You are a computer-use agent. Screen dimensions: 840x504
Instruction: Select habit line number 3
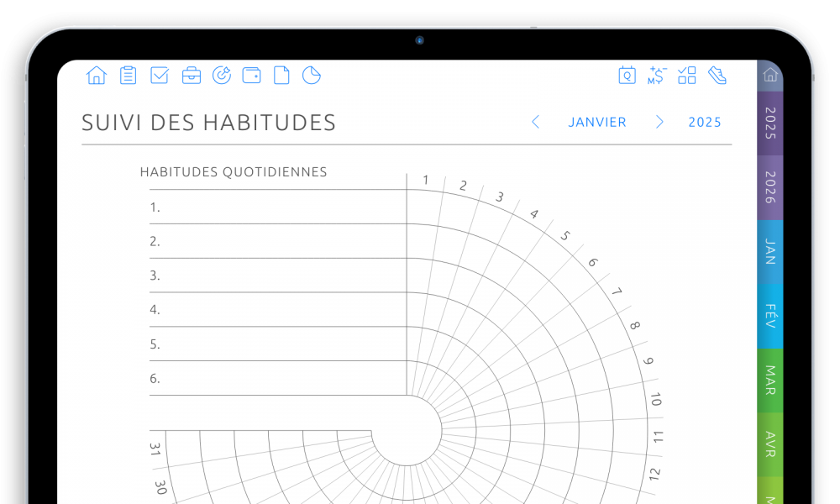tap(278, 276)
